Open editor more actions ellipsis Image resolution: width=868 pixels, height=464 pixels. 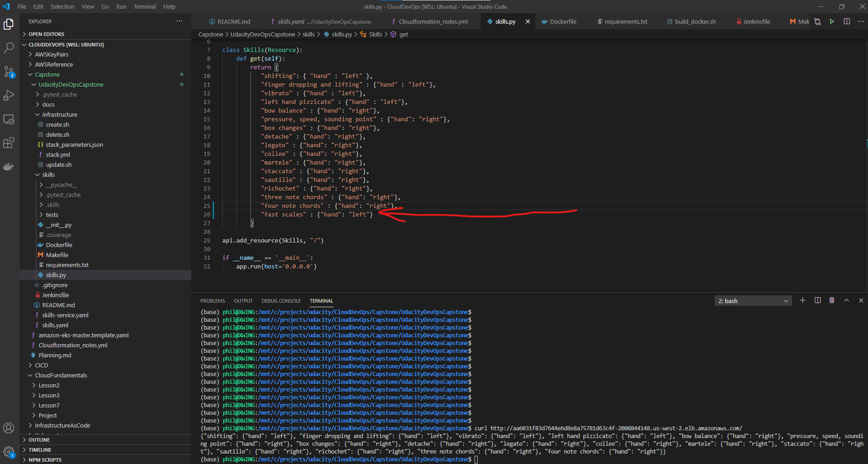861,21
